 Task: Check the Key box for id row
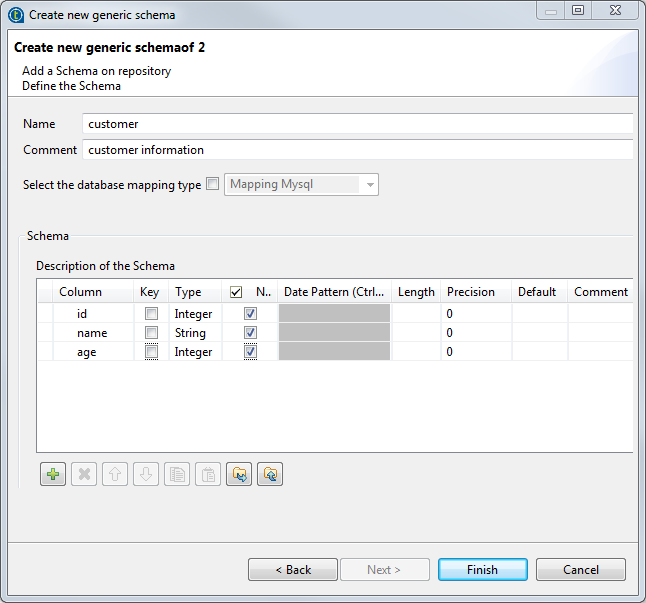(151, 314)
